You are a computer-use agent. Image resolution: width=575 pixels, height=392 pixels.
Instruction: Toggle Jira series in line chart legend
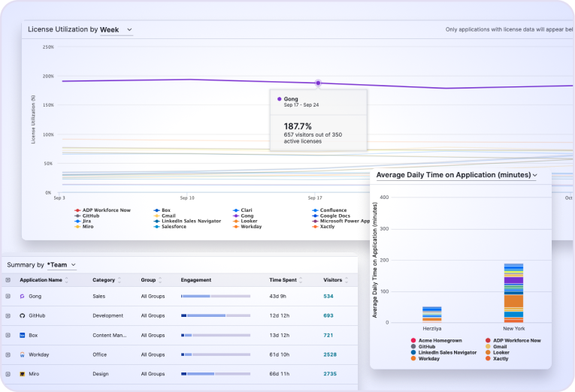[x=83, y=221]
